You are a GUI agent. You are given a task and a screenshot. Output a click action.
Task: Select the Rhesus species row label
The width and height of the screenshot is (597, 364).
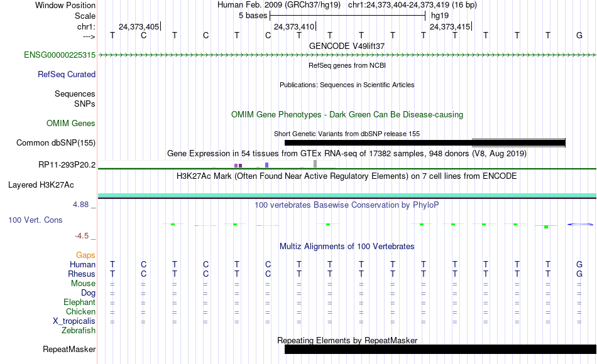pyautogui.click(x=82, y=274)
